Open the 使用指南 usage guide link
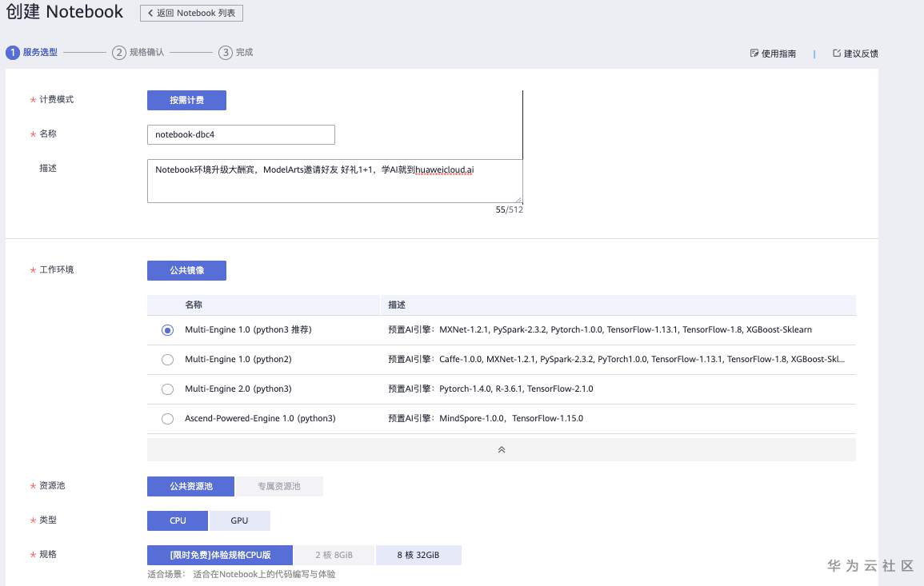Screen dimensions: 924x586 773,54
